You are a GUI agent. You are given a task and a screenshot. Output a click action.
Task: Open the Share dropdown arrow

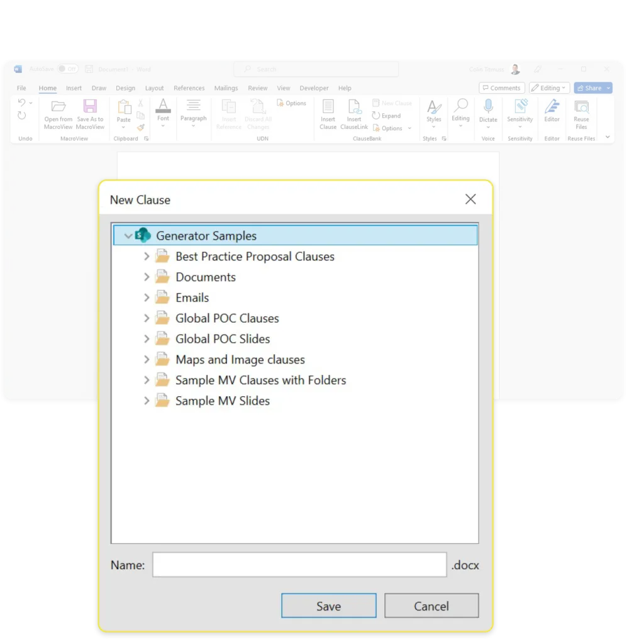[608, 88]
